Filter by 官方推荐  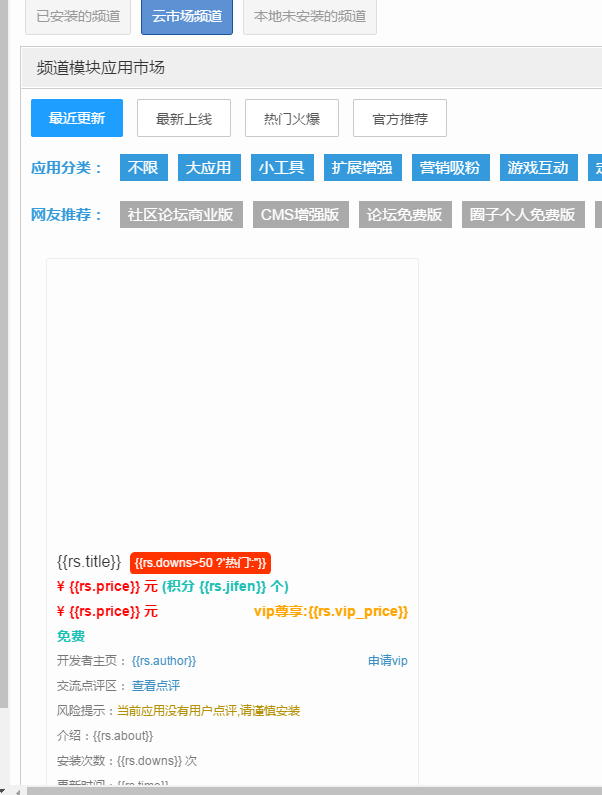click(400, 118)
